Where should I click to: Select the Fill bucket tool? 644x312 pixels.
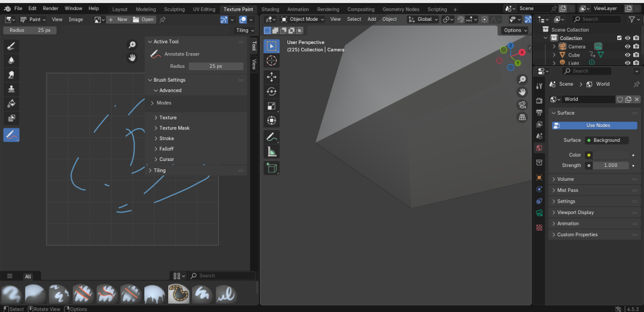pos(11,104)
